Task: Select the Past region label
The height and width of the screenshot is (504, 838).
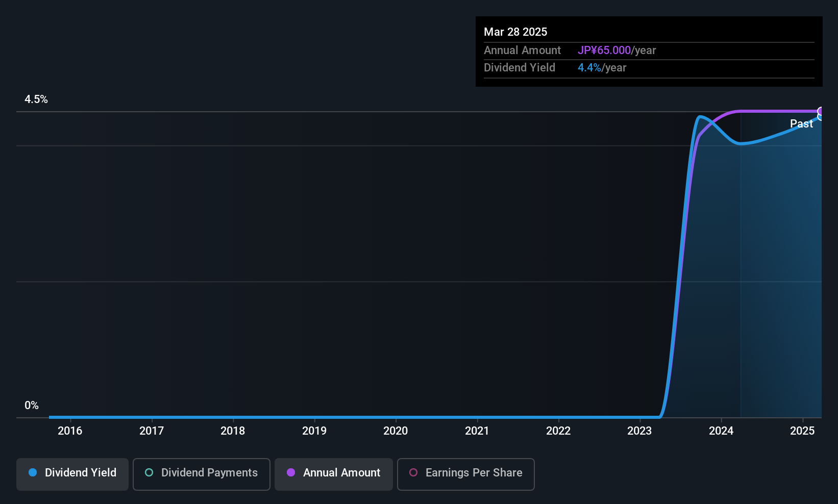Action: pos(801,124)
